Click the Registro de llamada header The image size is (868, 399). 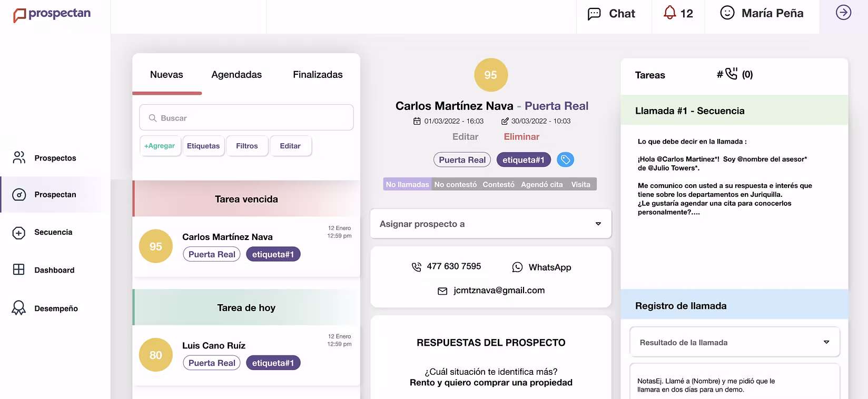coord(735,305)
